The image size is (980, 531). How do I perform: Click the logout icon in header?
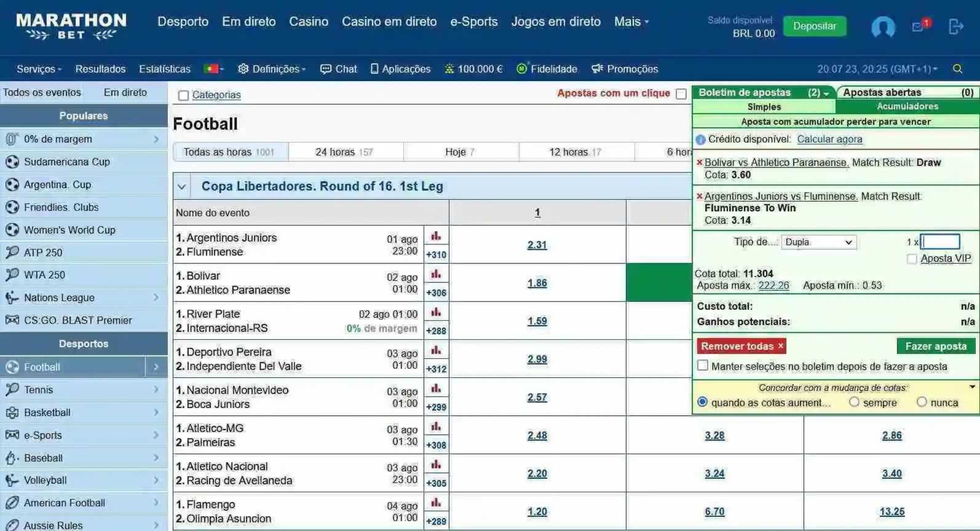(956, 26)
